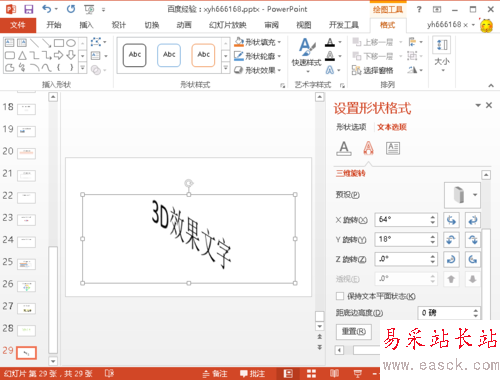Select Text Options in format pane

[x=392, y=127]
